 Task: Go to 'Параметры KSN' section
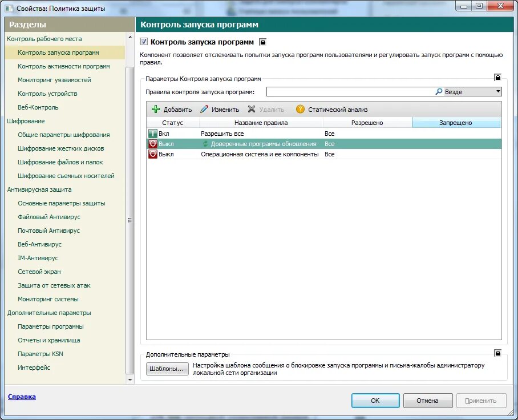pos(41,354)
